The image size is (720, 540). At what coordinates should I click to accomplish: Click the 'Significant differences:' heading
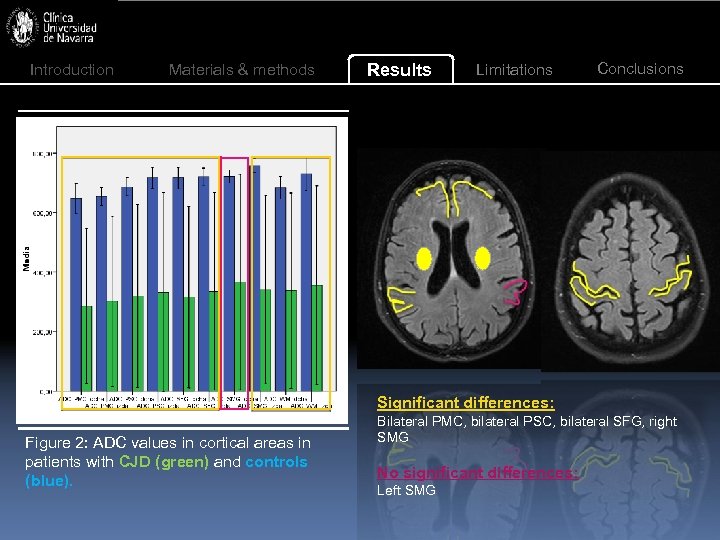(466, 403)
